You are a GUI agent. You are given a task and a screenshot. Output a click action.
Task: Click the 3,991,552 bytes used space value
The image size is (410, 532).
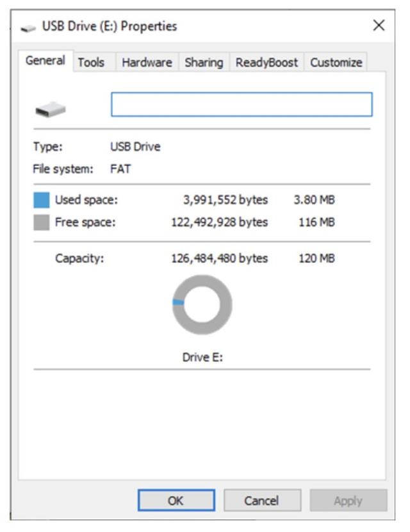(x=225, y=200)
